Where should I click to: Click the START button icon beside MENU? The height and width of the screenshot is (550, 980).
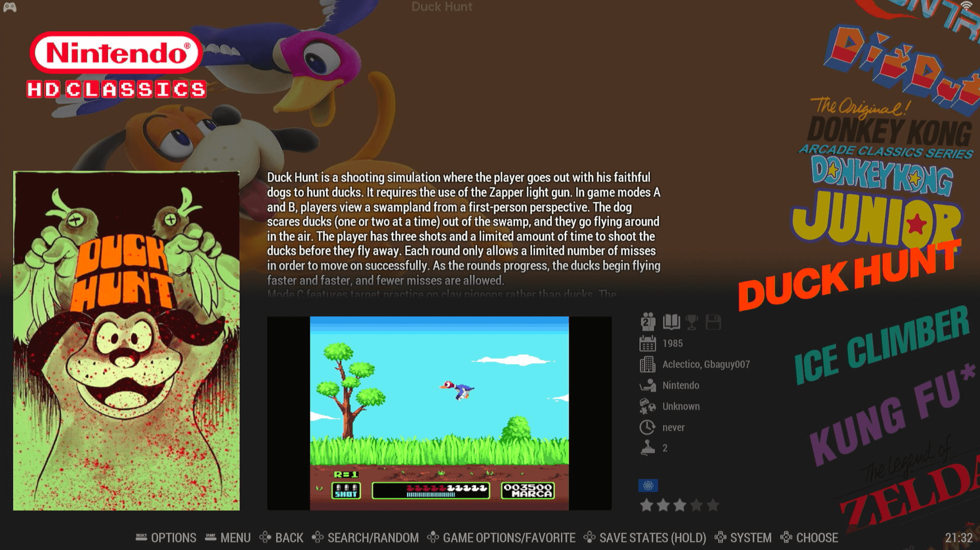click(x=210, y=537)
